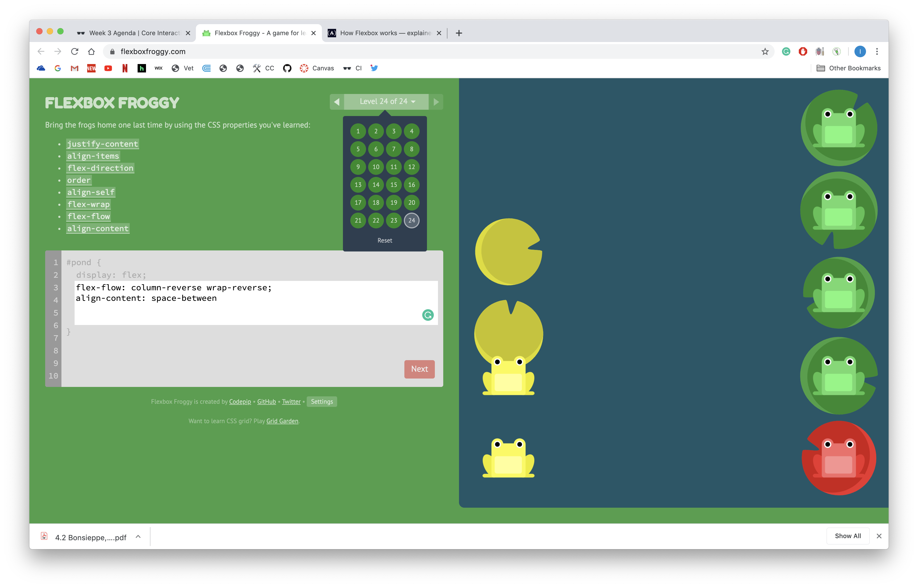Jump to level 7

click(x=394, y=149)
